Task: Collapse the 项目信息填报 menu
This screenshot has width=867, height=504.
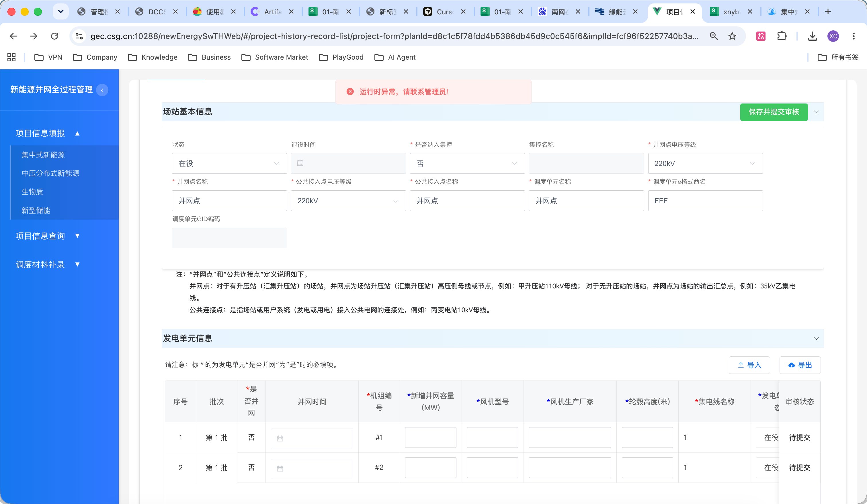Action: 48,133
